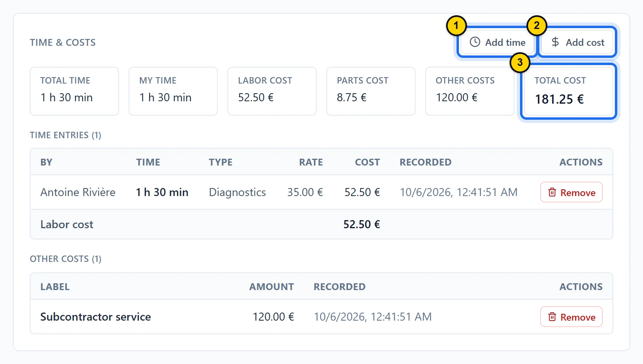This screenshot has width=643, height=364.
Task: Click the clock icon in Add time
Action: click(475, 42)
